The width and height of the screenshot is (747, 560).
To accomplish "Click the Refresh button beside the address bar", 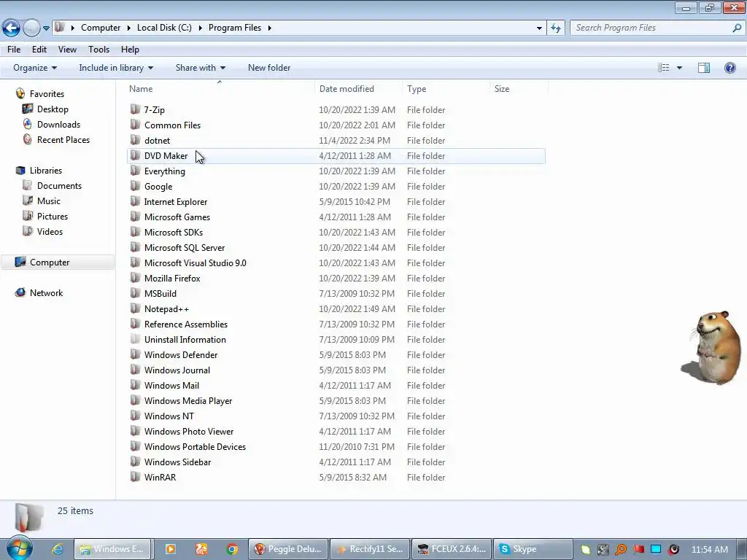I will 556,28.
